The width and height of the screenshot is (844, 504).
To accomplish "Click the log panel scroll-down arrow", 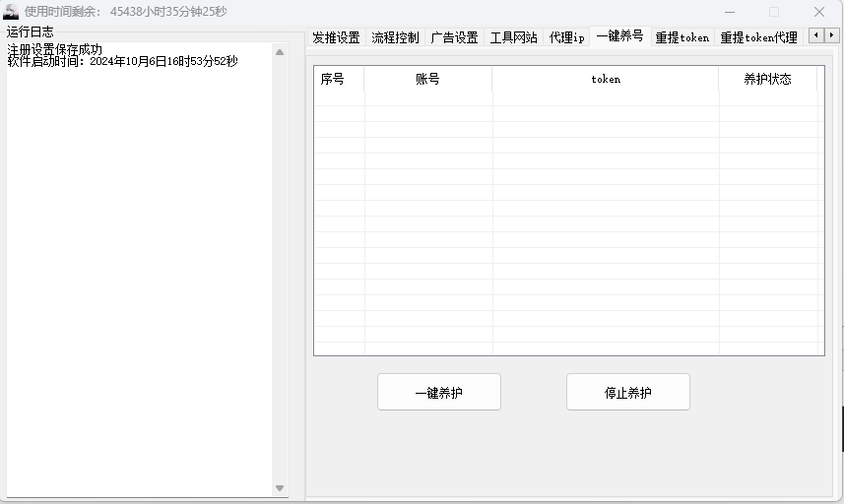I will pos(280,487).
